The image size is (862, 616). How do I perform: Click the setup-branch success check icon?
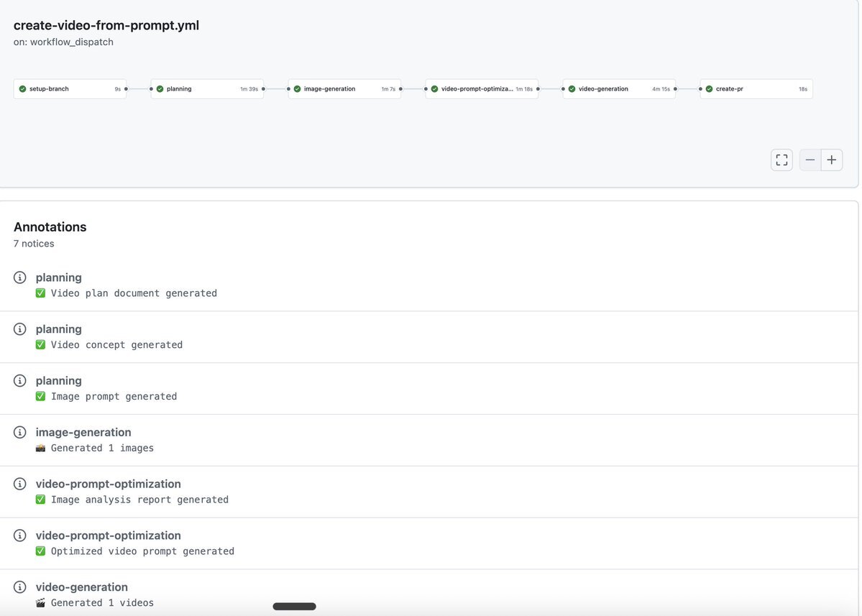coord(22,89)
